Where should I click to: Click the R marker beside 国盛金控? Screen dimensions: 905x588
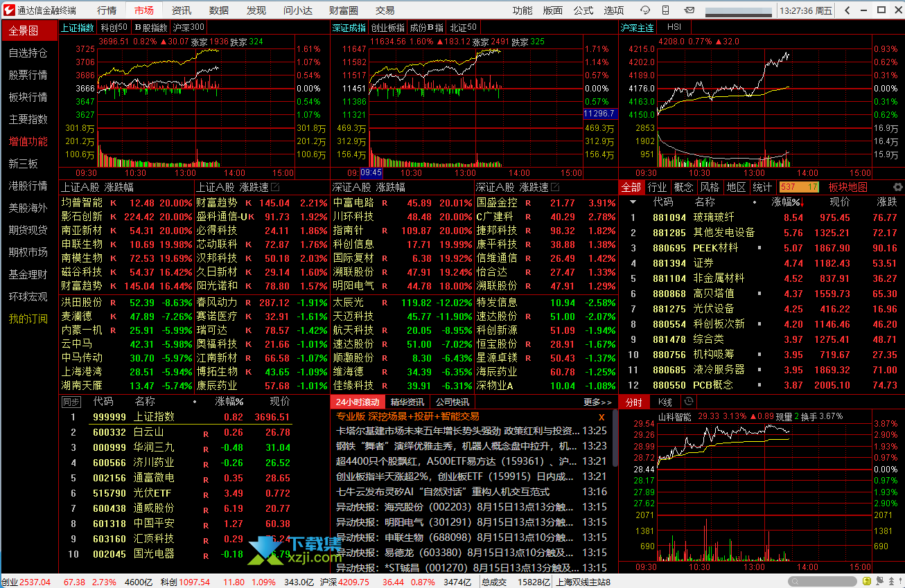click(x=528, y=203)
